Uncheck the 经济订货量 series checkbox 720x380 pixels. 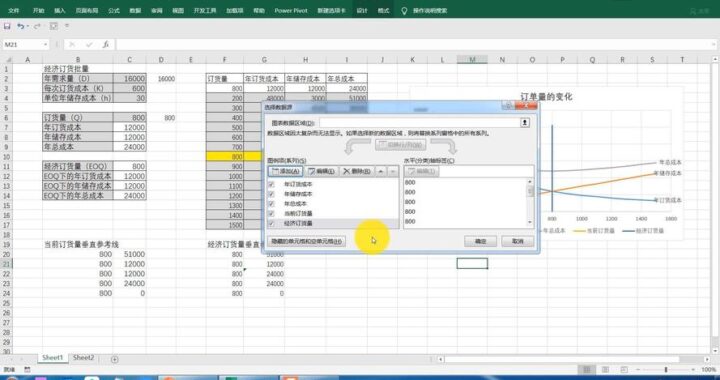(x=271, y=223)
